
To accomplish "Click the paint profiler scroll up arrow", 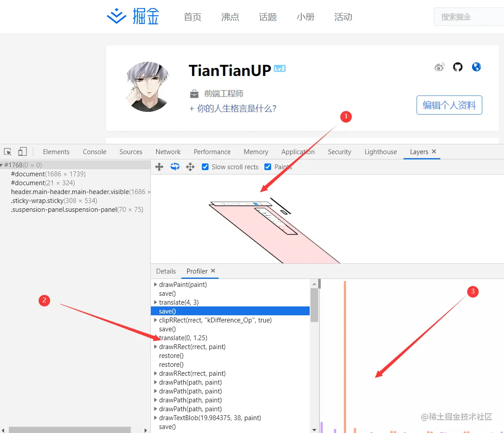I will coord(314,284).
